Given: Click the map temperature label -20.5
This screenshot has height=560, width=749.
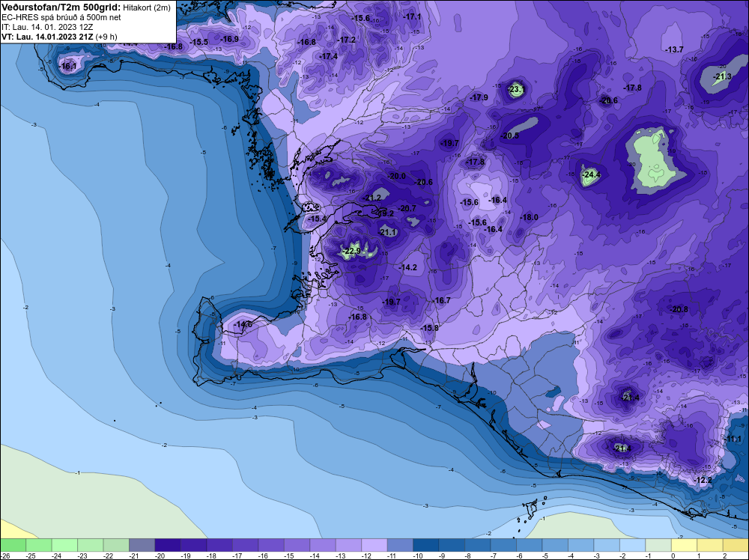Looking at the screenshot, I should click(x=509, y=136).
